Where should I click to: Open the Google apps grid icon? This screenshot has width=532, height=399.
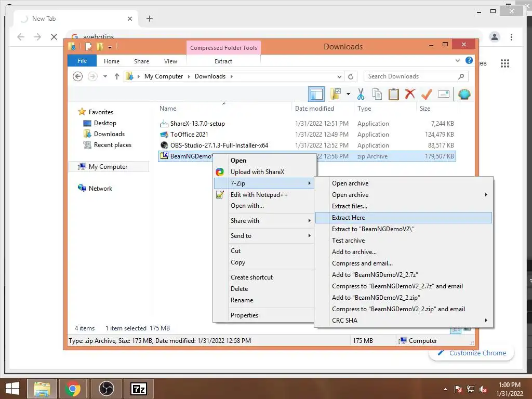coord(505,63)
